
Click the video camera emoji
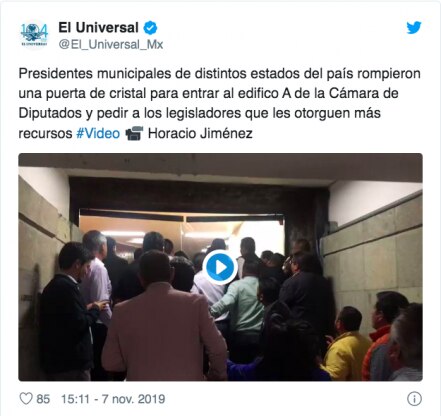click(134, 133)
